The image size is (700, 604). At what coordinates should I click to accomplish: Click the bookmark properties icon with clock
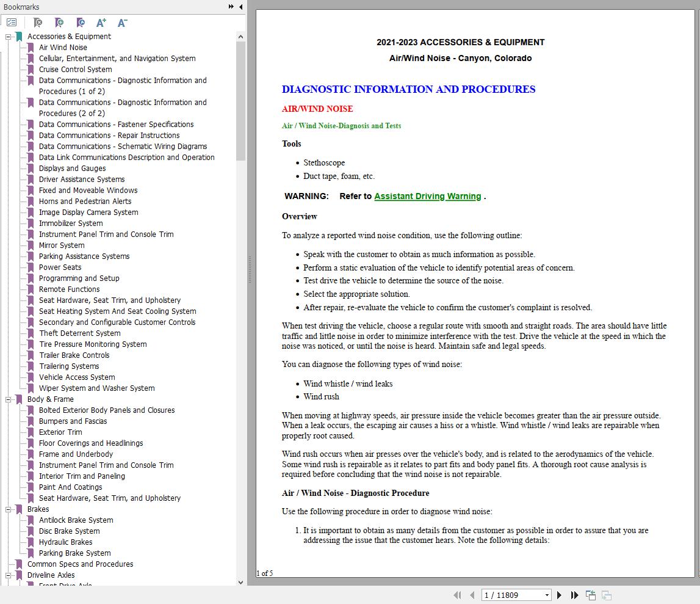click(81, 23)
